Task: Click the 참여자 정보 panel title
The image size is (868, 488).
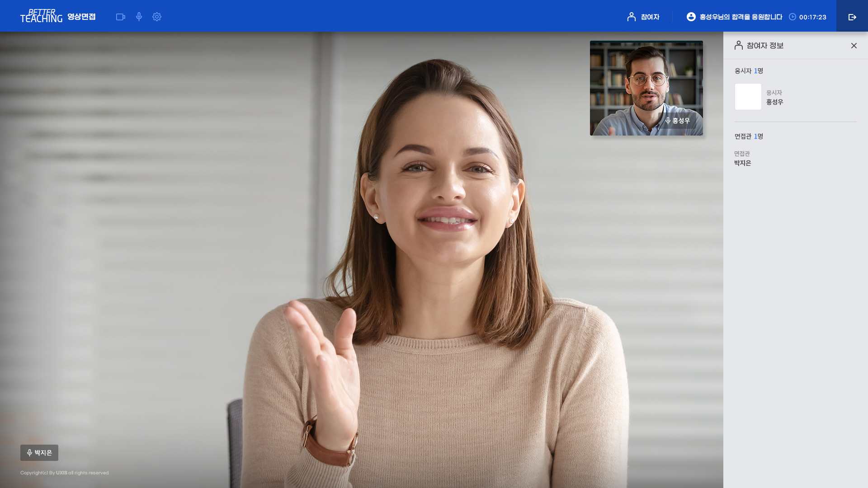Action: click(x=765, y=46)
